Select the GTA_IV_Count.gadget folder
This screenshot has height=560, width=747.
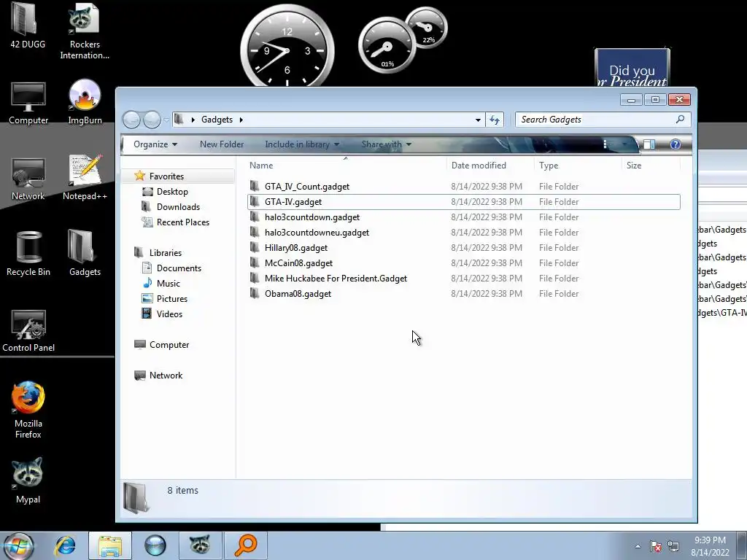click(x=464, y=187)
